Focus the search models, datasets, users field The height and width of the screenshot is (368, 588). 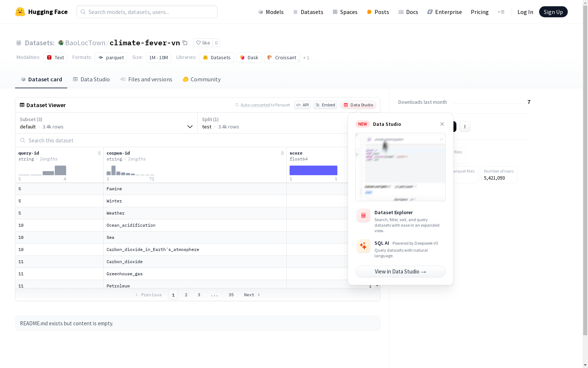pyautogui.click(x=147, y=12)
